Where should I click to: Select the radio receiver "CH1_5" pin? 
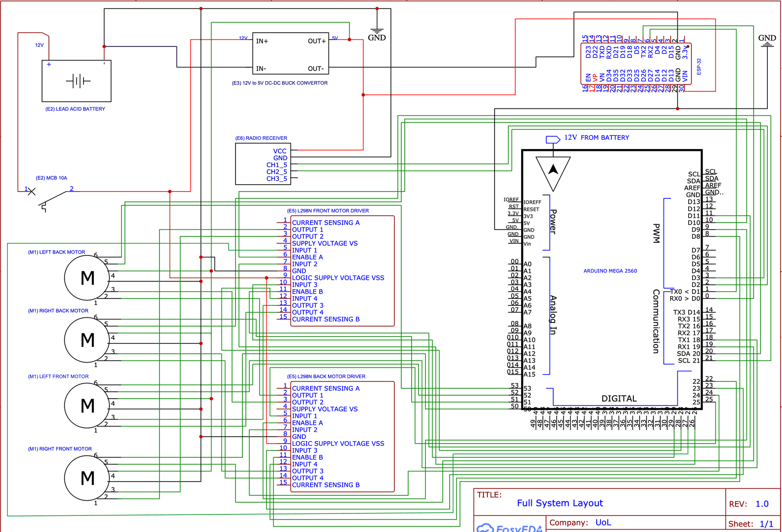pos(277,165)
